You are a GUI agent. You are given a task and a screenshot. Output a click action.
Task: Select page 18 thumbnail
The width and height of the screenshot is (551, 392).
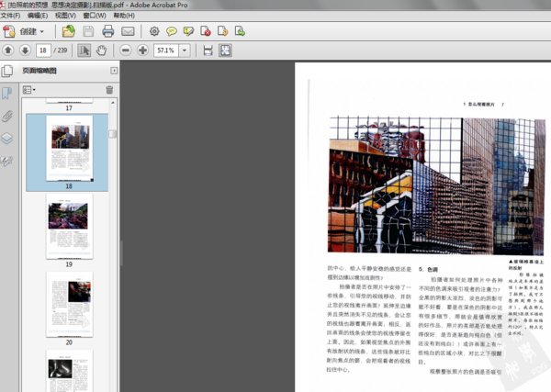pyautogui.click(x=70, y=148)
